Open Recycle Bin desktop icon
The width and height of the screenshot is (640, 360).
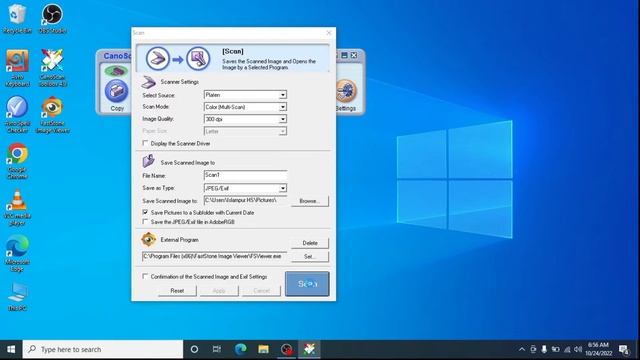pyautogui.click(x=17, y=18)
